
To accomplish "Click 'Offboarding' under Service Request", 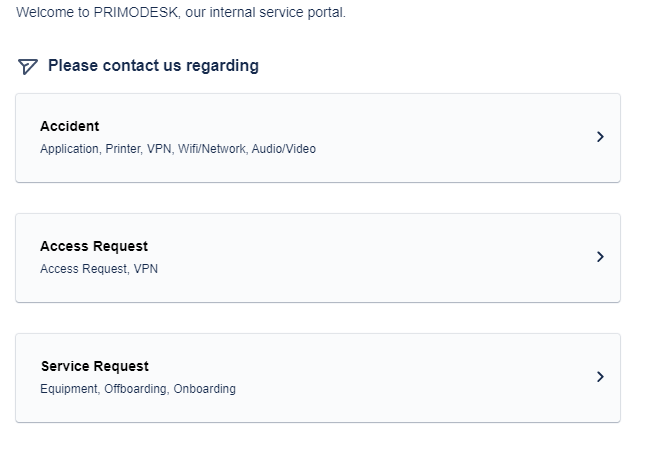I will pos(135,389).
